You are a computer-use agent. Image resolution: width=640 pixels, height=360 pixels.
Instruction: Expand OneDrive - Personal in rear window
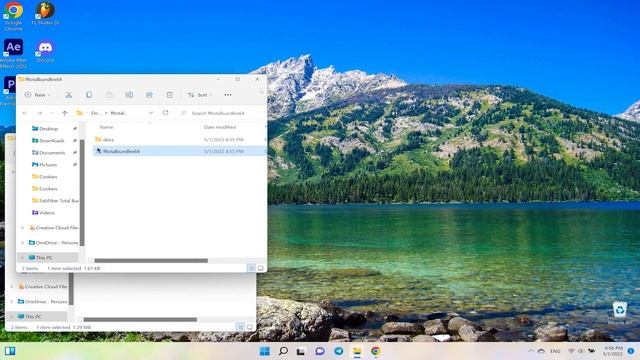(12, 302)
